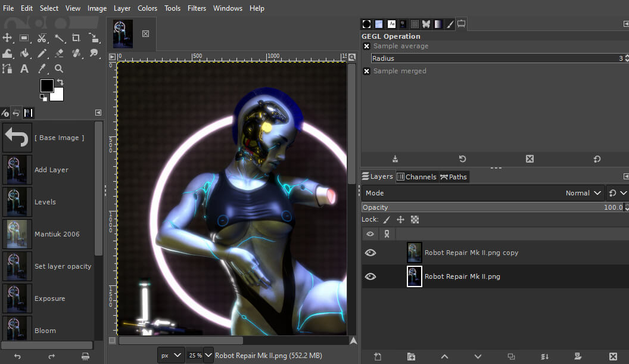Screen dimensions: 629x364
Task: Select Bloom history step
Action: [48, 328]
